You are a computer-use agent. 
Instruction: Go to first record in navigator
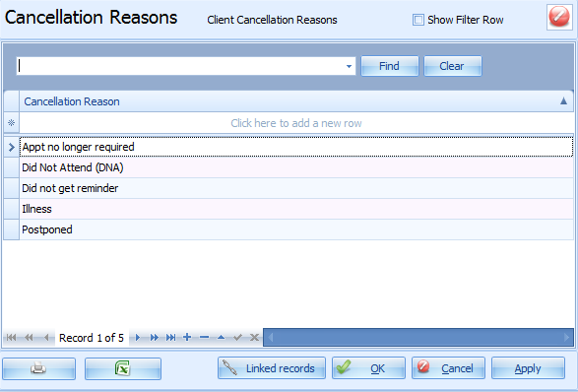point(11,338)
